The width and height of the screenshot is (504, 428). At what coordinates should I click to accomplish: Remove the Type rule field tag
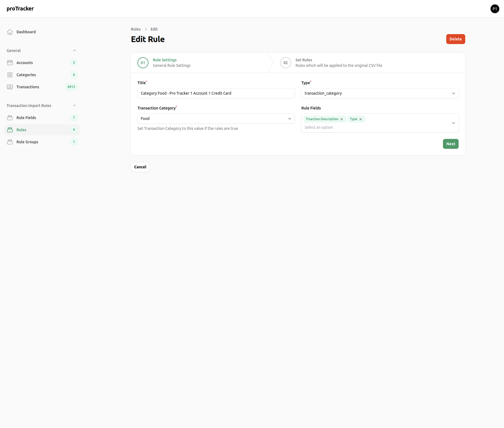click(x=360, y=119)
